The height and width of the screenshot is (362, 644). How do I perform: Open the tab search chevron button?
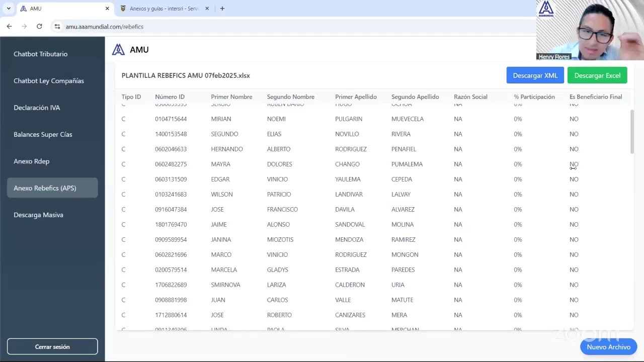tap(9, 9)
